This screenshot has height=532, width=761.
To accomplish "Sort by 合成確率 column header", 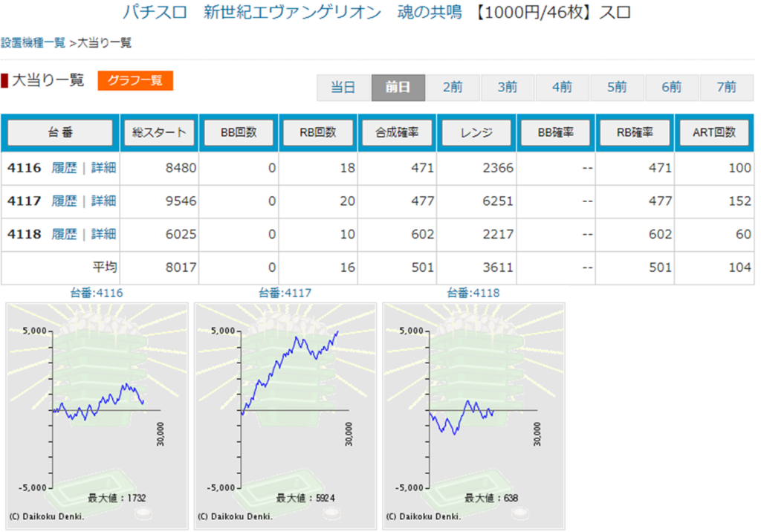I will (x=397, y=133).
